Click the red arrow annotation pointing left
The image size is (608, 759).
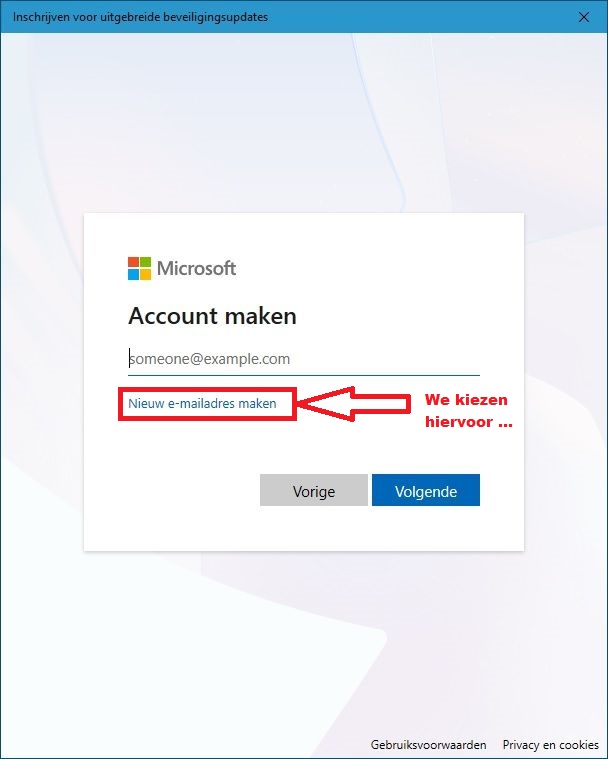[x=354, y=404]
